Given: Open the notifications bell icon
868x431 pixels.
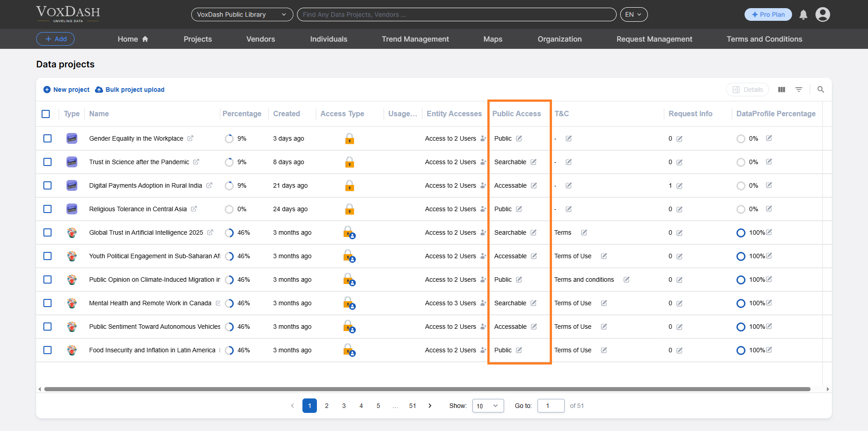Looking at the screenshot, I should click(x=803, y=15).
